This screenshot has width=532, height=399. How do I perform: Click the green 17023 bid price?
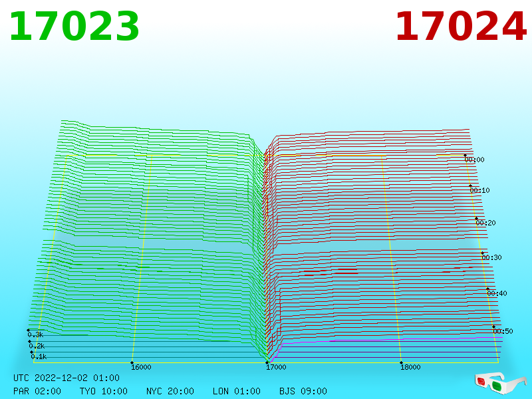[74, 26]
